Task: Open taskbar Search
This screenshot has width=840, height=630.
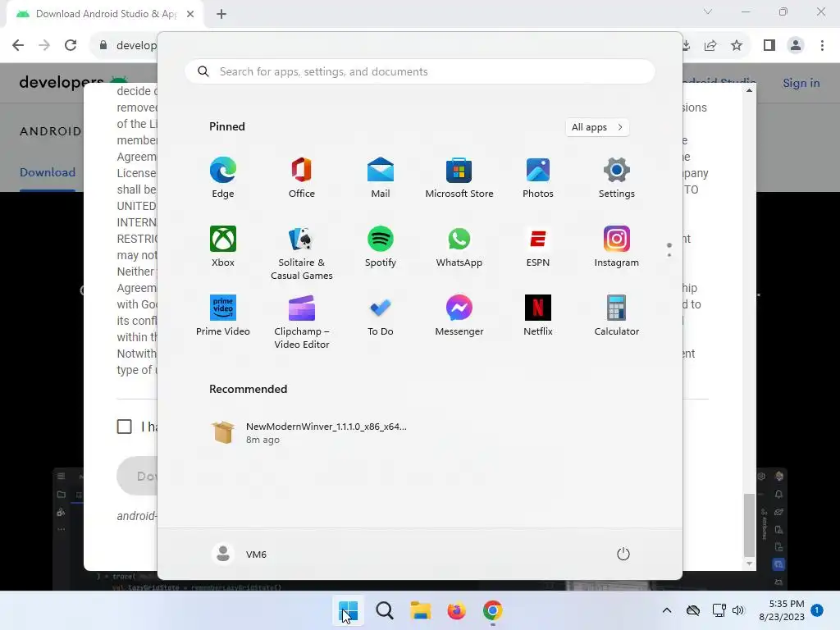Action: [x=384, y=610]
